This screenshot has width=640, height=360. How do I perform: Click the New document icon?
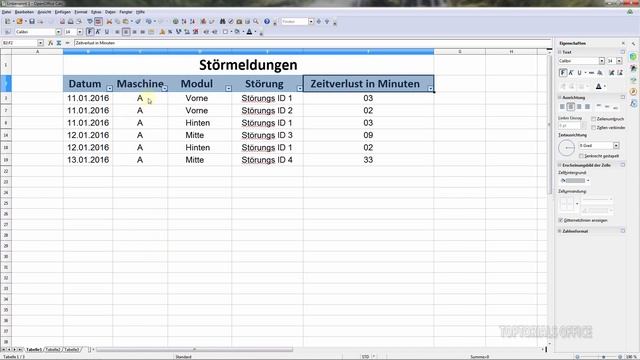[7, 21]
